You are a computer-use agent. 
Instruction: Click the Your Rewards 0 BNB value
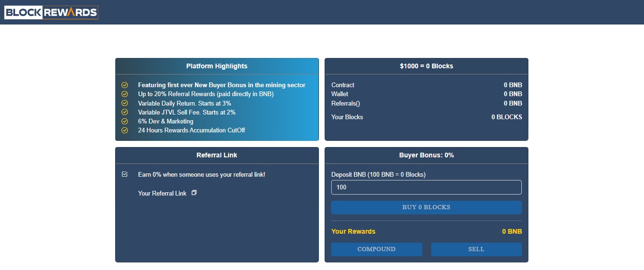tap(512, 231)
